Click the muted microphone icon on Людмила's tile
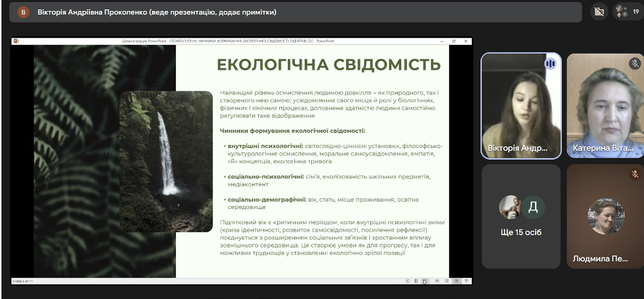644x299 pixels. [635, 174]
